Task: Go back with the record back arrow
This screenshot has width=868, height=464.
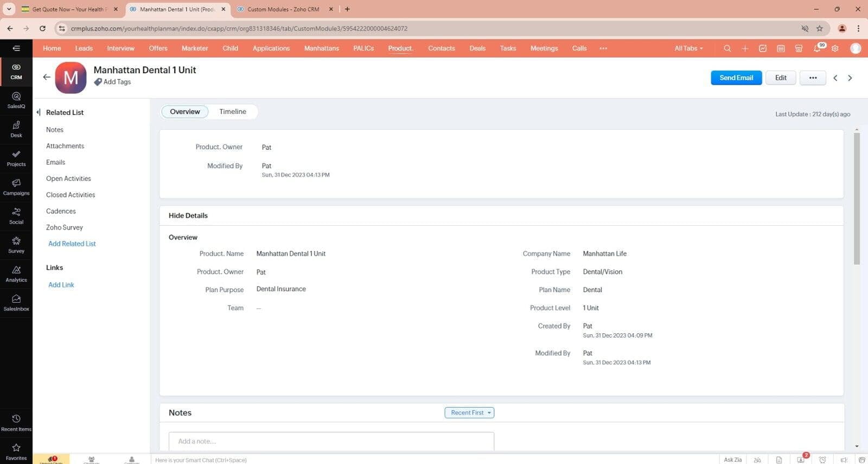Action: [x=47, y=77]
